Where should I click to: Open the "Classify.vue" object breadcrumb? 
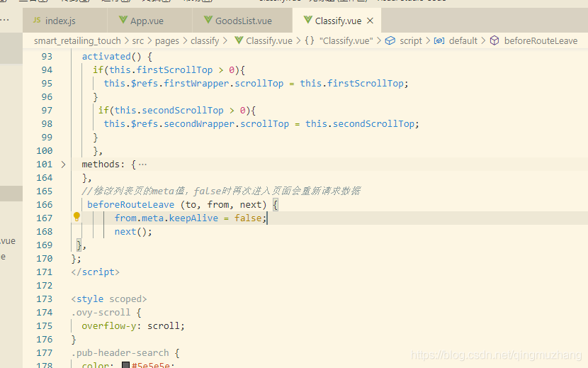pyautogui.click(x=346, y=40)
